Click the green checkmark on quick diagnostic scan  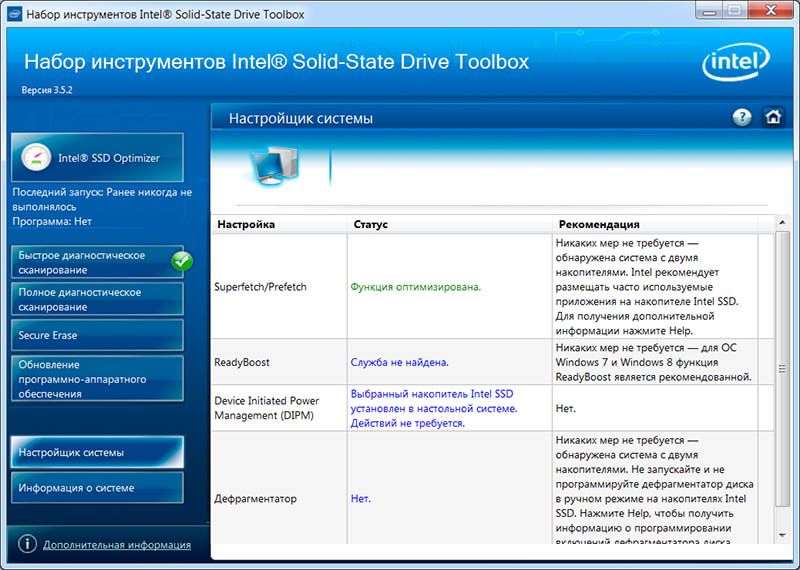click(x=182, y=261)
